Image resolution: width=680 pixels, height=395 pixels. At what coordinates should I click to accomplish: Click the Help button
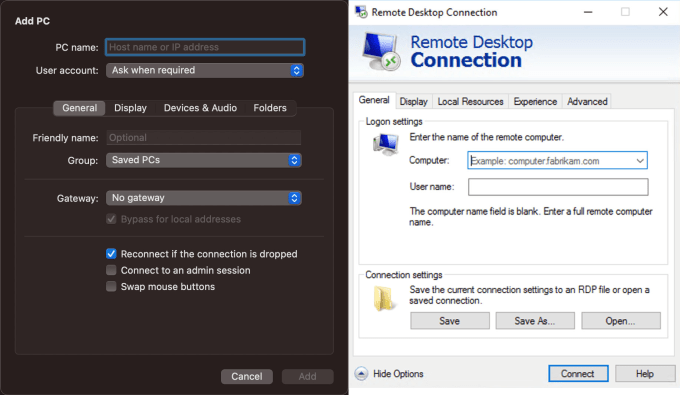(645, 374)
